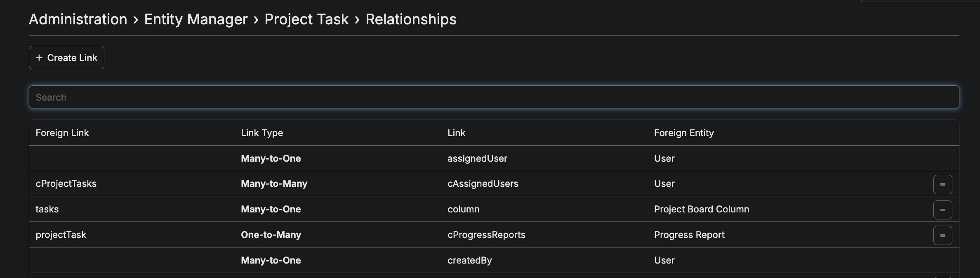This screenshot has width=980, height=278.
Task: Click the plus icon in Create Link
Action: tap(39, 58)
